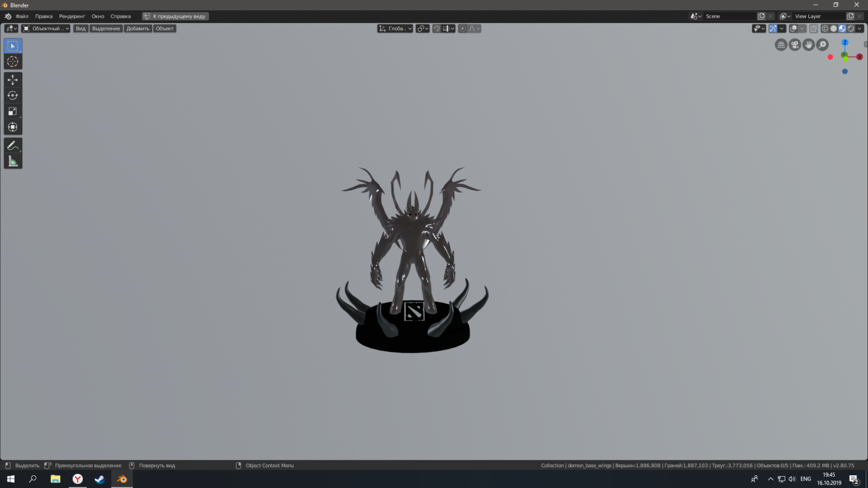
Task: Open the Объектный mode dropdown
Action: coord(46,28)
